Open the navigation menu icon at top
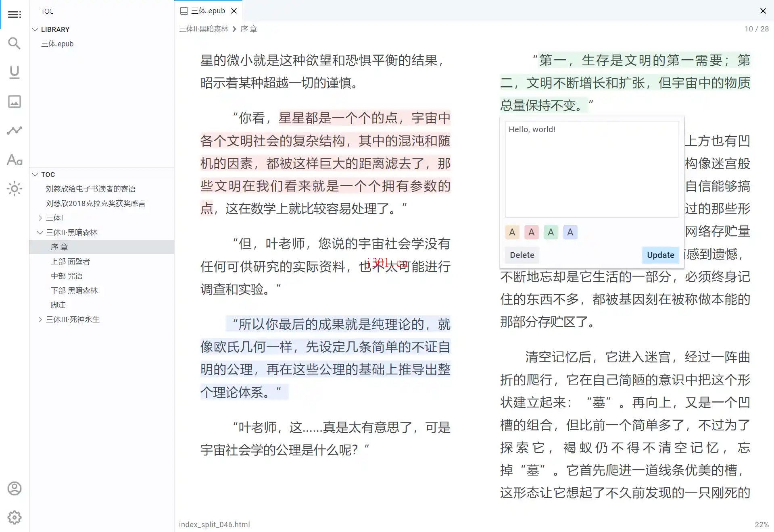774x532 pixels. pyautogui.click(x=15, y=14)
